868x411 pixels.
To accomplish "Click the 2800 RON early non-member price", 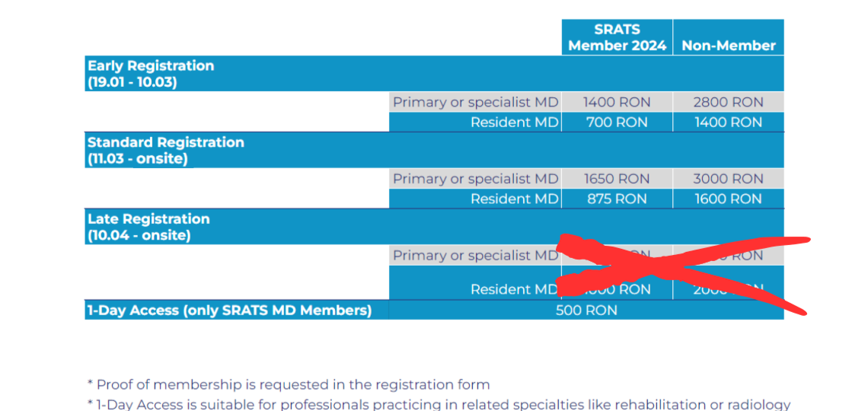I will point(728,102).
